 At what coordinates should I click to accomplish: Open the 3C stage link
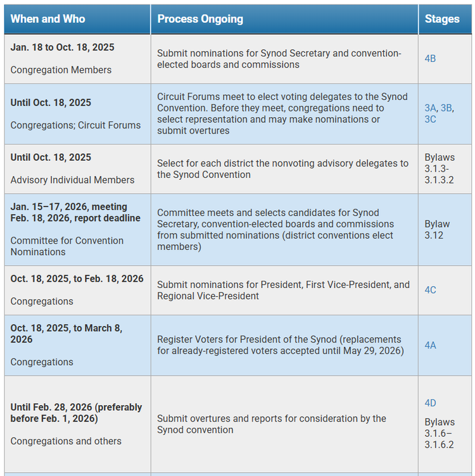click(430, 119)
